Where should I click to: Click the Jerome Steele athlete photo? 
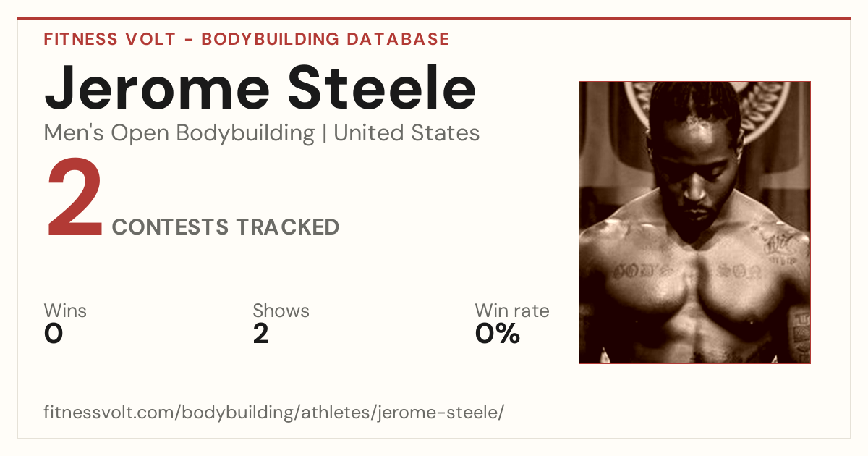point(694,222)
